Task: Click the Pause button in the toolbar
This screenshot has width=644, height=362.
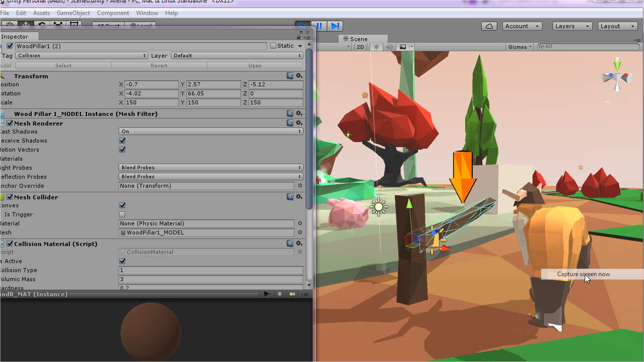Action: click(319, 25)
